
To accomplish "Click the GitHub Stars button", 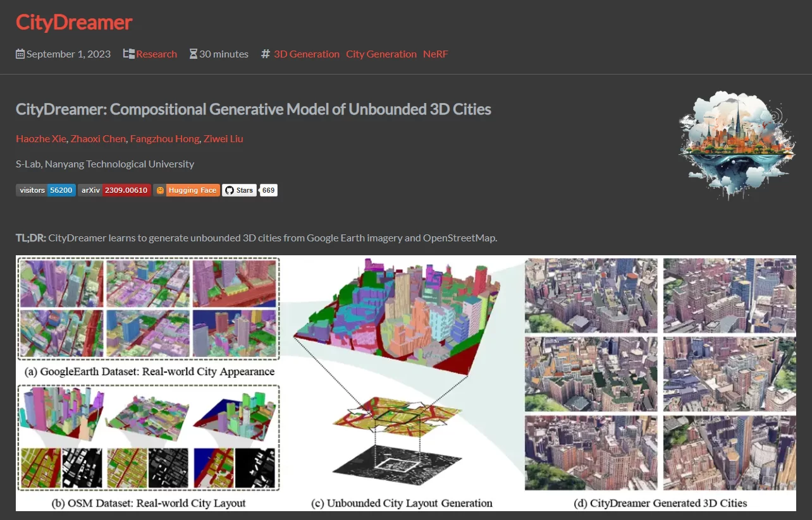I will tap(239, 190).
